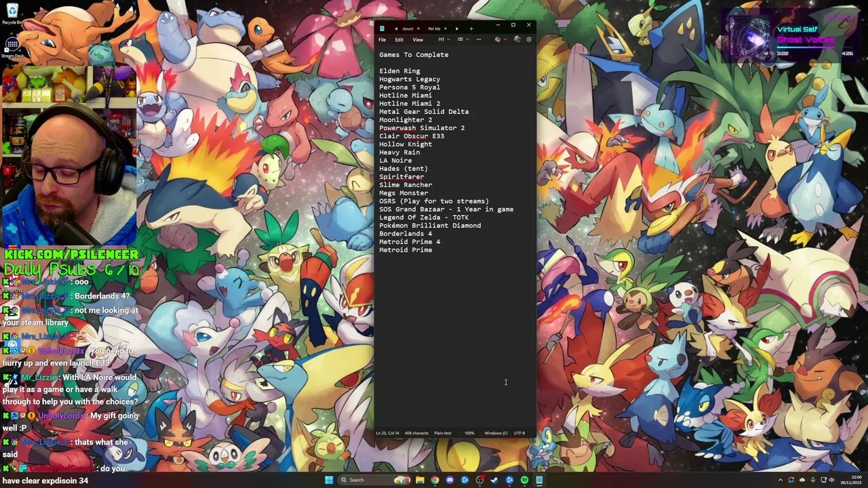868x488 pixels.
Task: Place cursor on 'Borderlands 4' line
Action: tap(406, 234)
